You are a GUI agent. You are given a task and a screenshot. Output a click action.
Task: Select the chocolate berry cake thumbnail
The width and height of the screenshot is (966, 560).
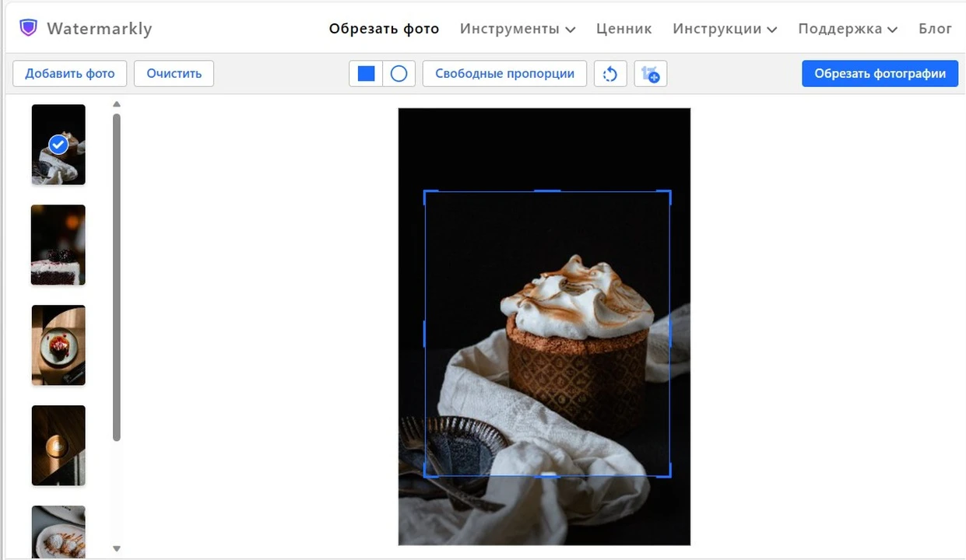click(x=58, y=245)
